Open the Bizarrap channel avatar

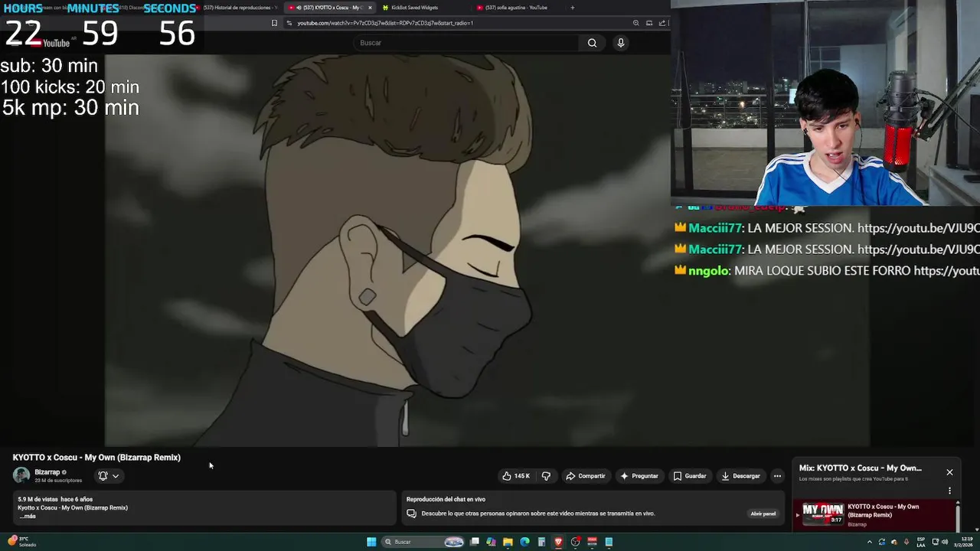tap(21, 475)
